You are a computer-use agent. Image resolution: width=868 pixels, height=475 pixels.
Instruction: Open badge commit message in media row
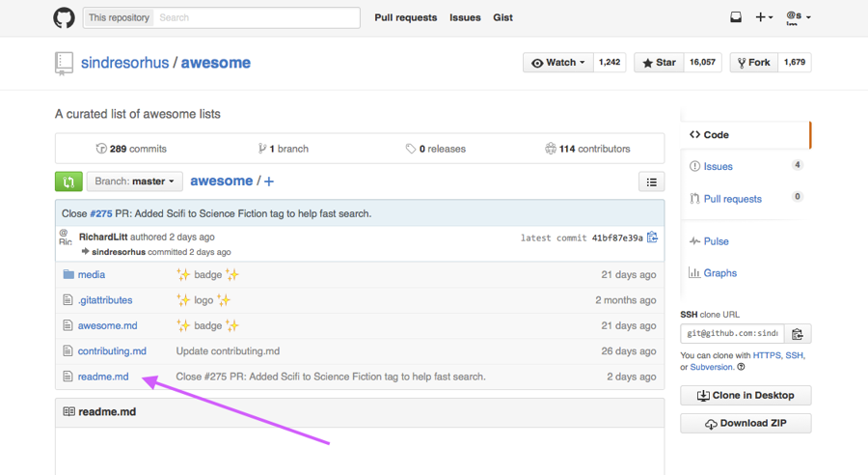tap(207, 274)
